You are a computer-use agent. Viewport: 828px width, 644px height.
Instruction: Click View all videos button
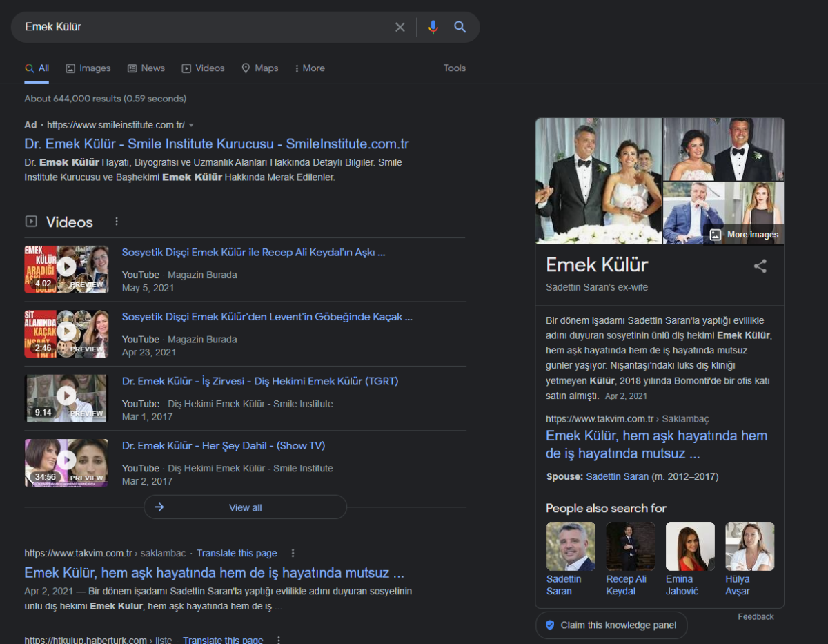[245, 507]
